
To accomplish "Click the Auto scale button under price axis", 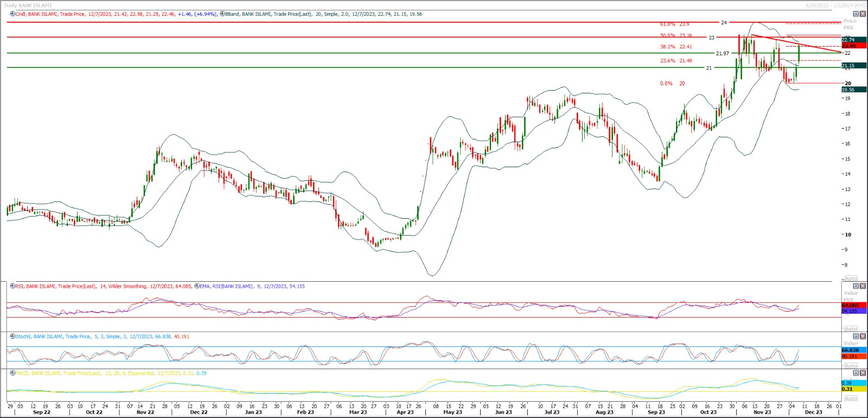I will point(851,278).
